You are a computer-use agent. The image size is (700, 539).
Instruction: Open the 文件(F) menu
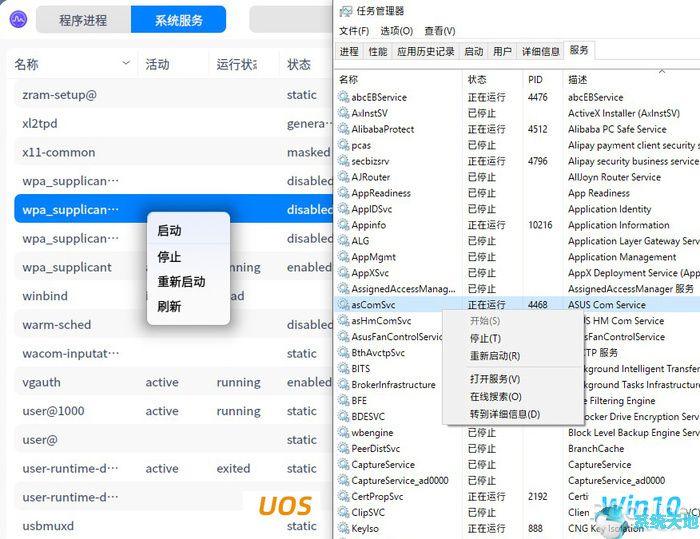(354, 31)
